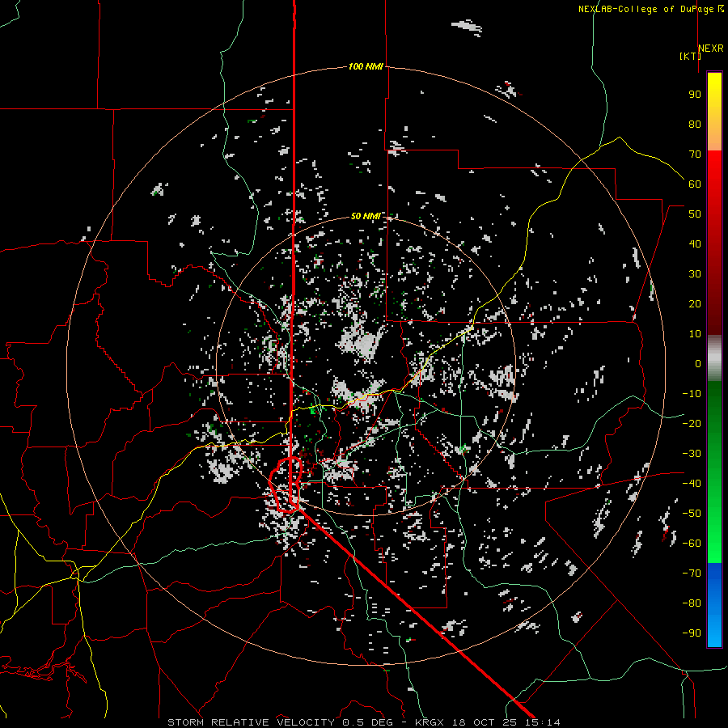Click the KRGX radar station identifier
728x728 pixels.
coord(430,722)
